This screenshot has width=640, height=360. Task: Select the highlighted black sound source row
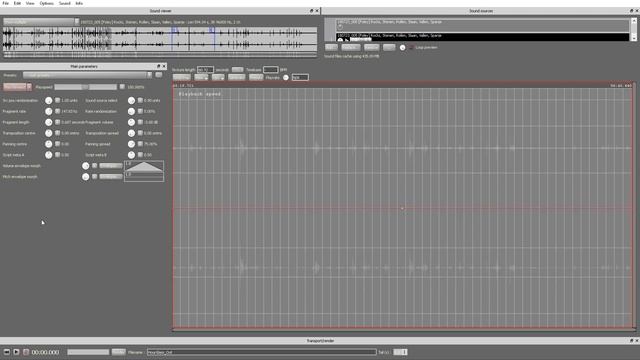[x=483, y=37]
